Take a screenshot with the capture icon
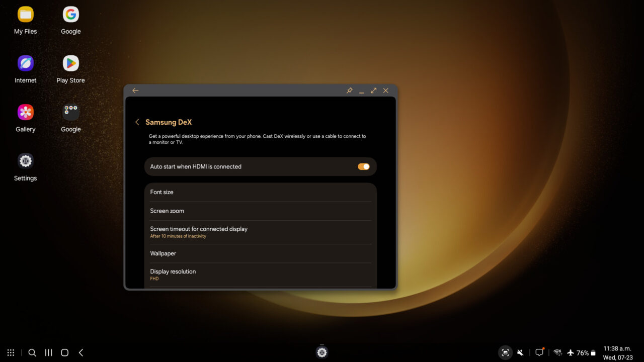The image size is (644, 362). [x=505, y=352]
